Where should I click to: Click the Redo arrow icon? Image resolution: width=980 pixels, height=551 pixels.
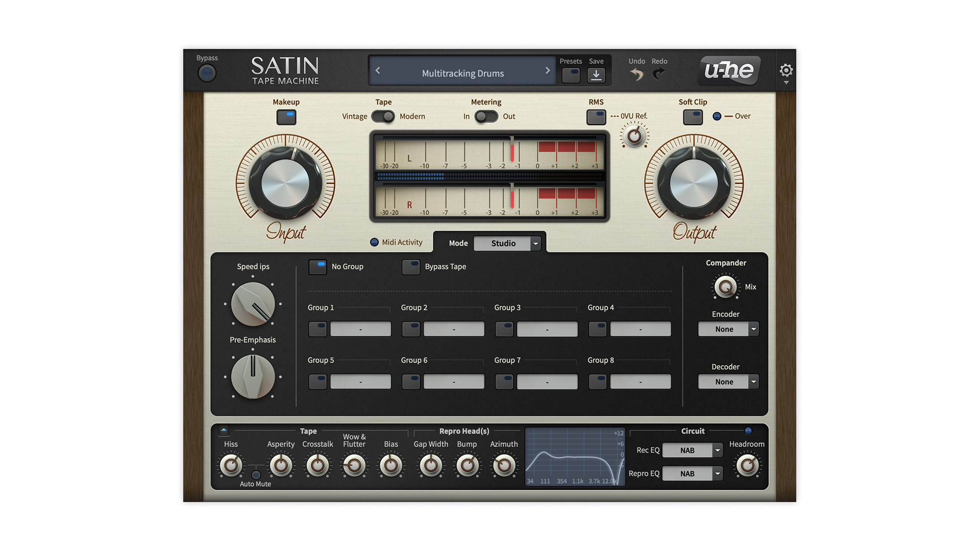tap(659, 74)
